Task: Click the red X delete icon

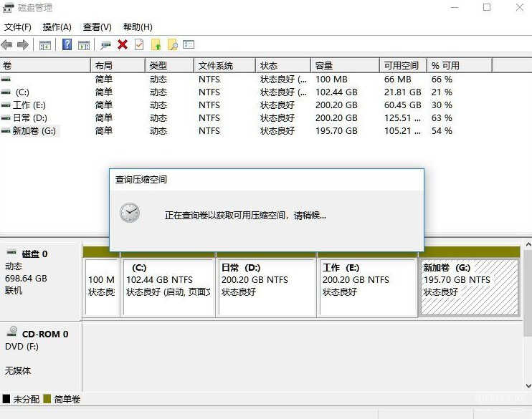Action: coord(123,44)
